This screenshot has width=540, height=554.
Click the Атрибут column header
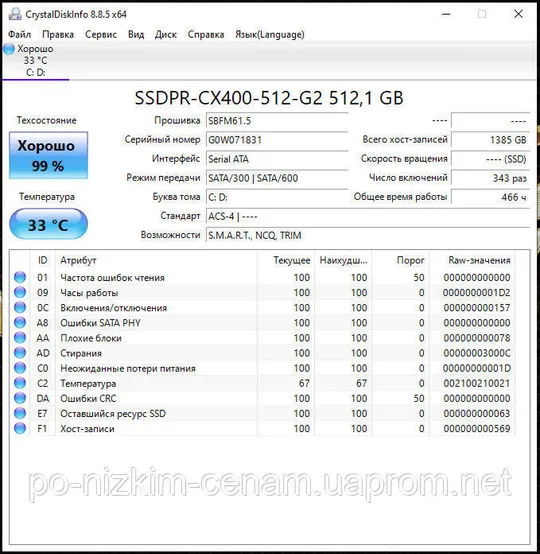click(x=156, y=260)
